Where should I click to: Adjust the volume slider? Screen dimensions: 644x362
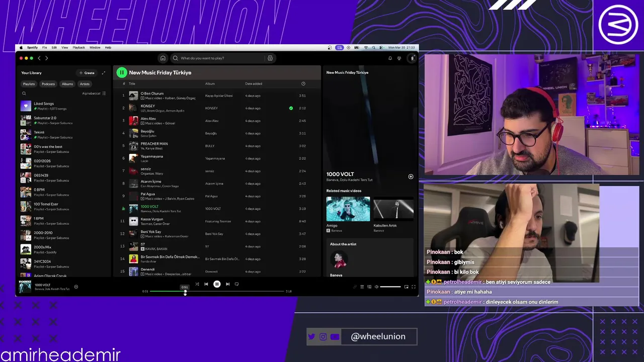coord(390,287)
